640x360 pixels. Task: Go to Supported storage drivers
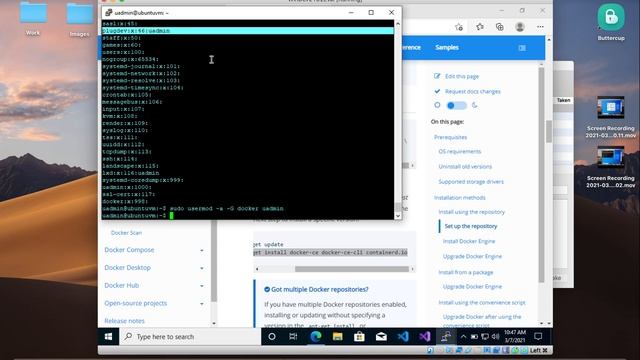(471, 182)
